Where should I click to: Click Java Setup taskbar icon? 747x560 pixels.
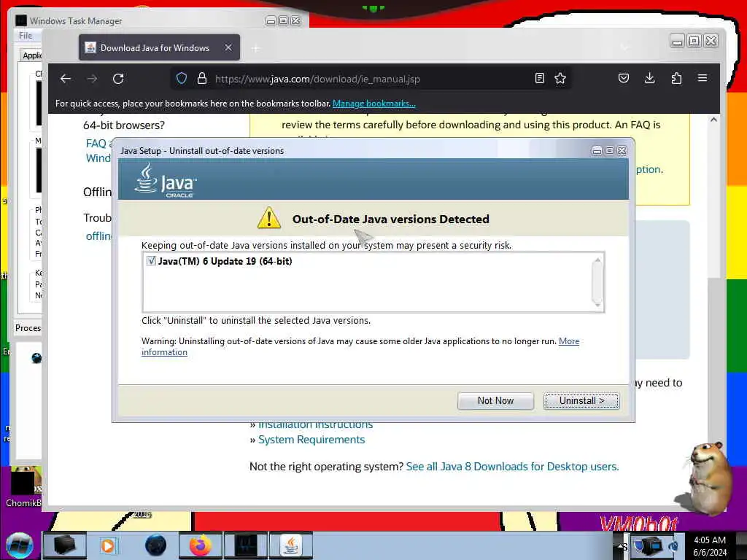tap(290, 545)
